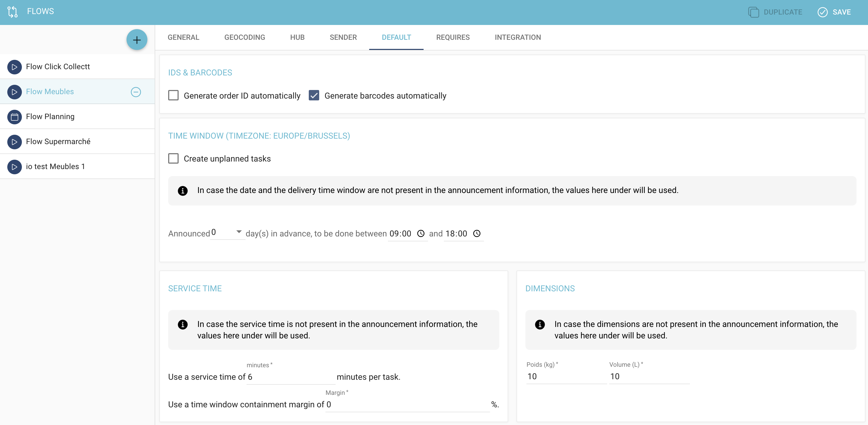This screenshot has height=425, width=868.
Task: Click the play icon beside Flow Meubles
Action: tap(15, 92)
